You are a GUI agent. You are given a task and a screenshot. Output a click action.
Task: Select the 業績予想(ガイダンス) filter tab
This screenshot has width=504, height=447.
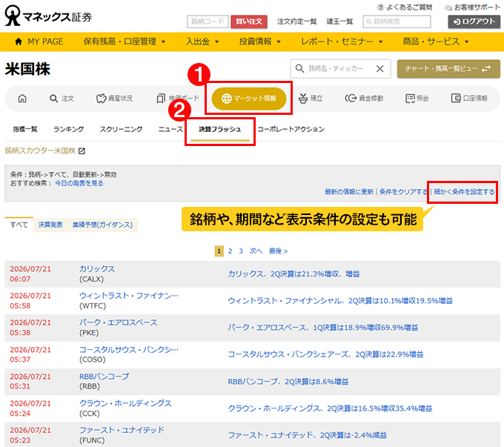(102, 225)
